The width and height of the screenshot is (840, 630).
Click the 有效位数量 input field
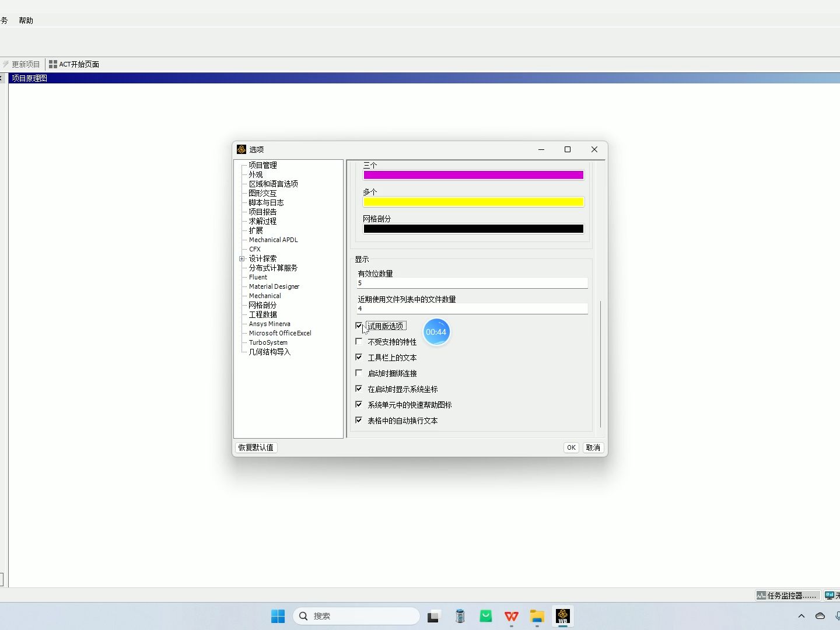[473, 283]
